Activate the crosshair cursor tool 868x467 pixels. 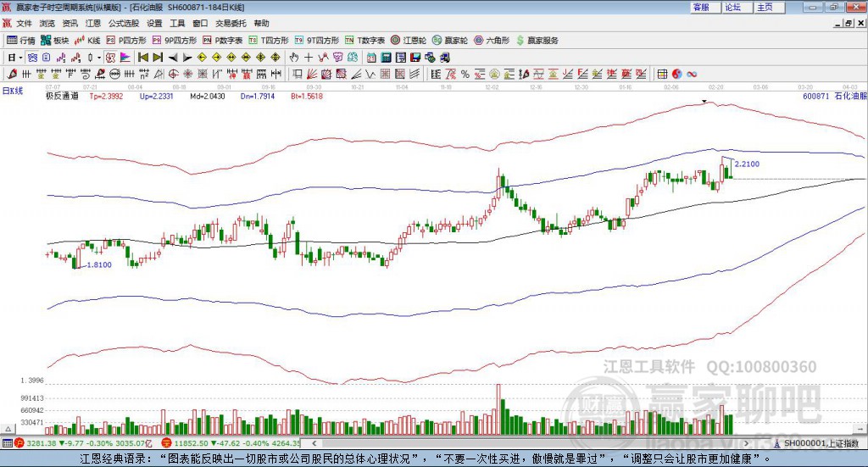[309, 58]
